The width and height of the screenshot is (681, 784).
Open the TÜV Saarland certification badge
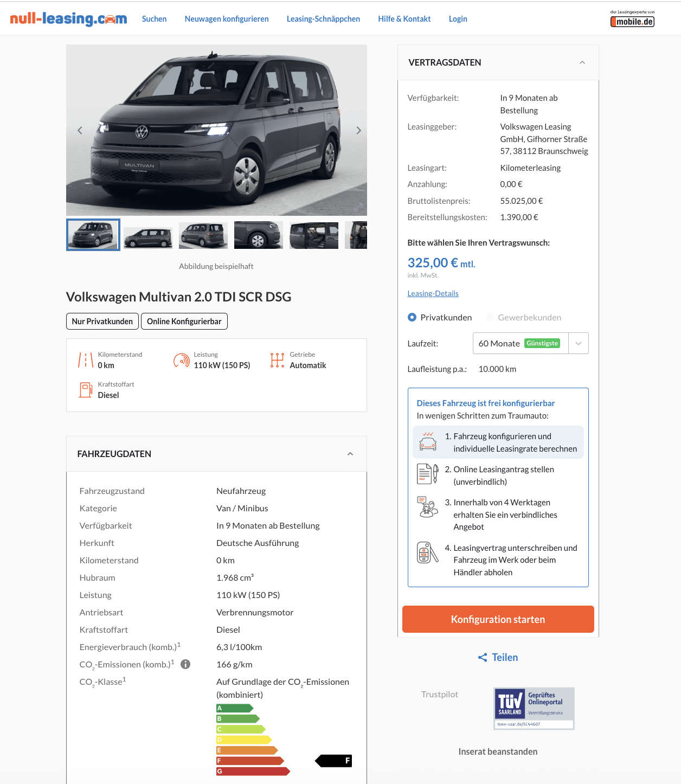534,709
